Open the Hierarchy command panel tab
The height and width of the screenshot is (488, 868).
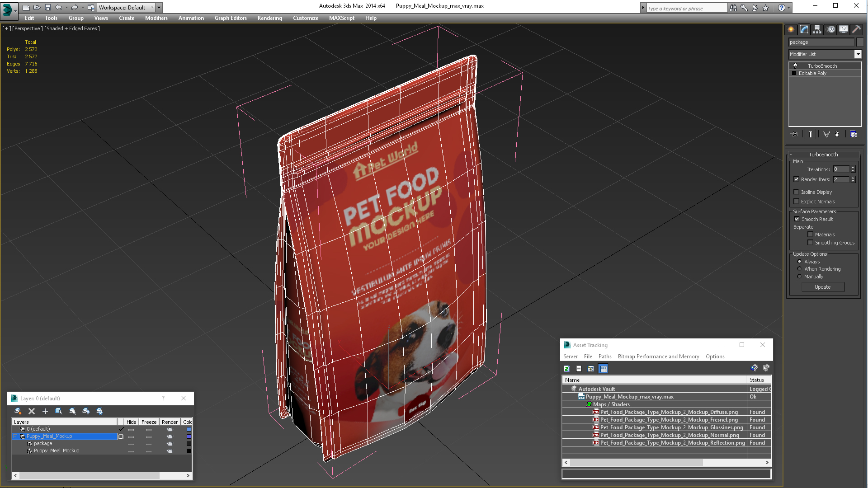817,29
